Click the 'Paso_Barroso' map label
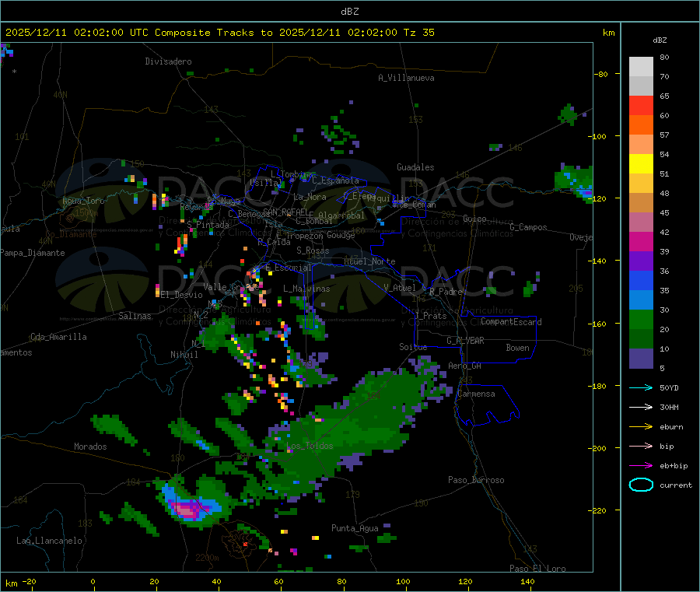The image size is (700, 592). coord(476,480)
